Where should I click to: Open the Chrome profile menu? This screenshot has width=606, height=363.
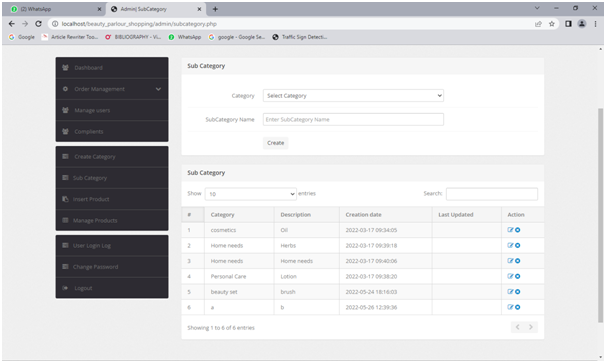(x=582, y=24)
